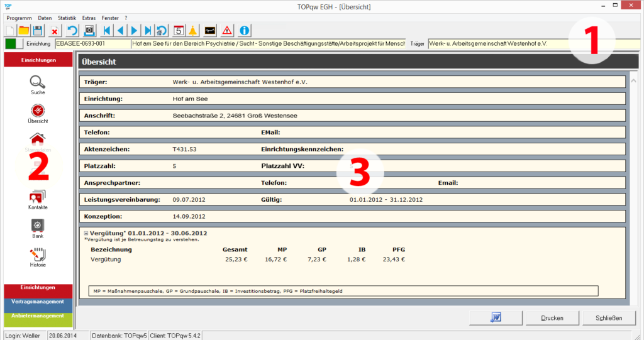
Task: Jump to first record with toolbar arrow
Action: pyautogui.click(x=107, y=30)
